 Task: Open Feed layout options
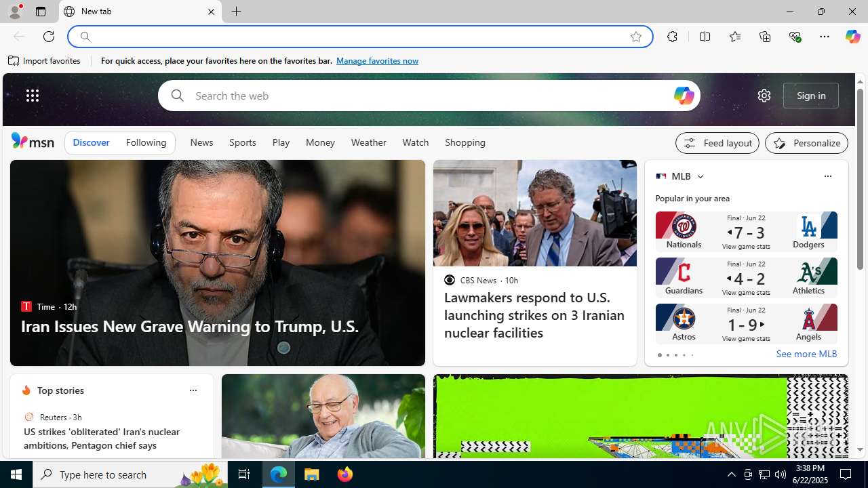[x=717, y=143]
